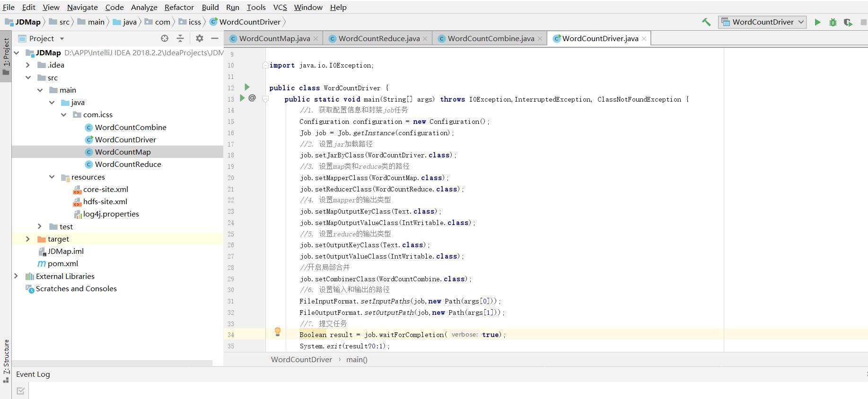This screenshot has width=868, height=399.
Task: Hide the Project tool window panel
Action: point(215,38)
